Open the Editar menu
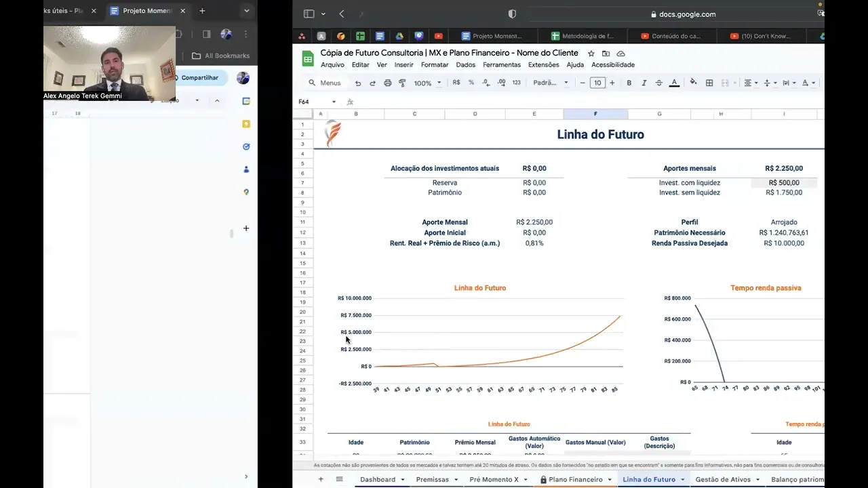Image resolution: width=868 pixels, height=488 pixels. pyautogui.click(x=361, y=65)
